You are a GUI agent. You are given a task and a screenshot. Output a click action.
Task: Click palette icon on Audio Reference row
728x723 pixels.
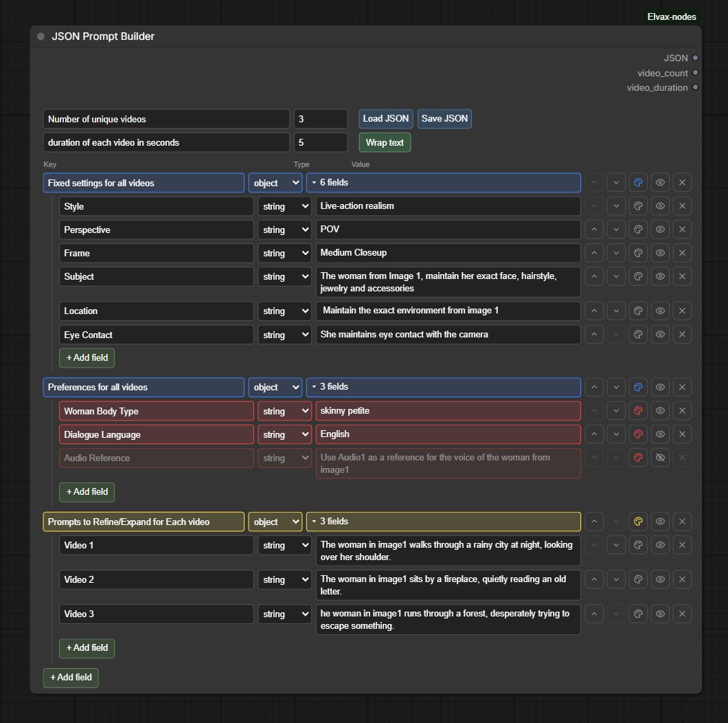(638, 458)
